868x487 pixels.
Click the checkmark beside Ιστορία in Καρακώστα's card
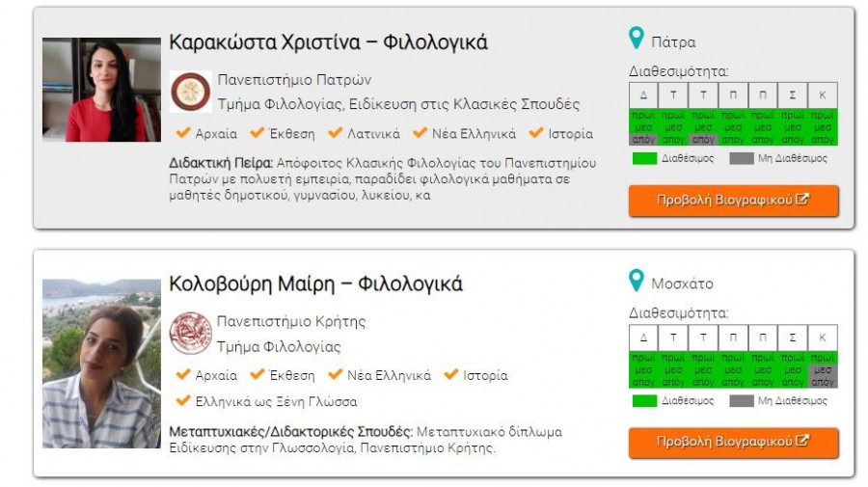click(536, 133)
